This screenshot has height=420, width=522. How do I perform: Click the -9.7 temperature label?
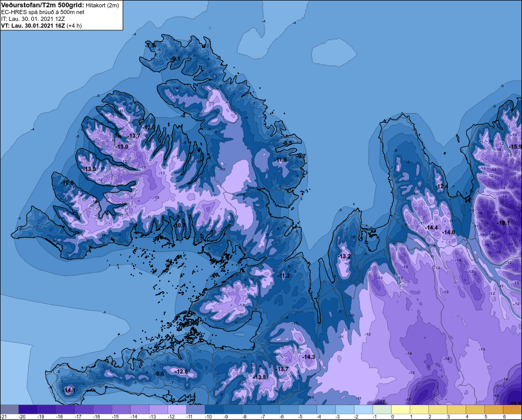pyautogui.click(x=301, y=156)
